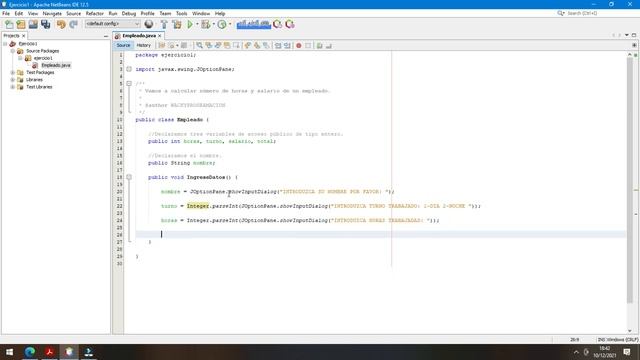Click the Profile Project clock icon
640x360 pixels.
[222, 24]
